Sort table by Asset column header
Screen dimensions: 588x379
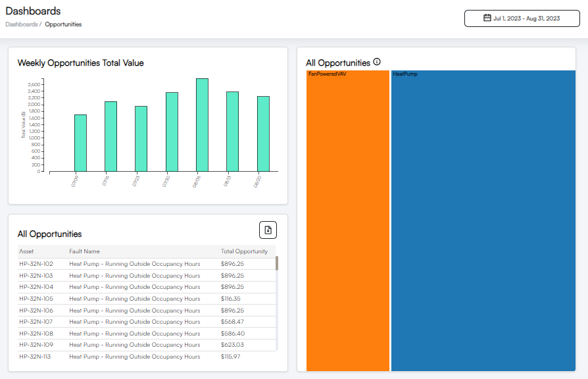click(x=26, y=251)
